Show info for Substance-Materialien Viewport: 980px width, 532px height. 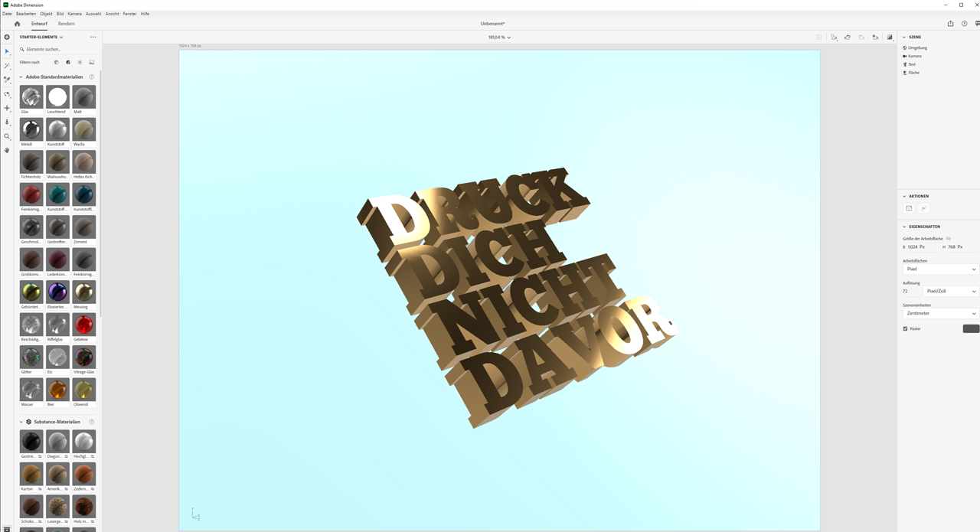pos(92,422)
